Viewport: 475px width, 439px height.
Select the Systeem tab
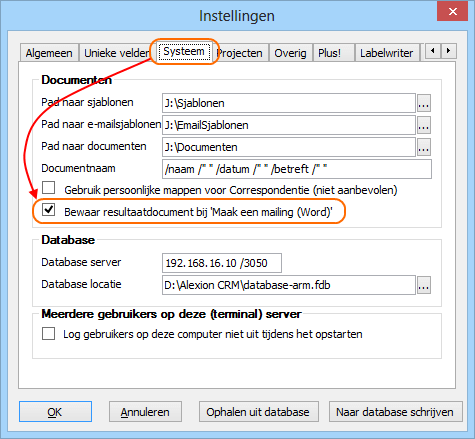[184, 52]
